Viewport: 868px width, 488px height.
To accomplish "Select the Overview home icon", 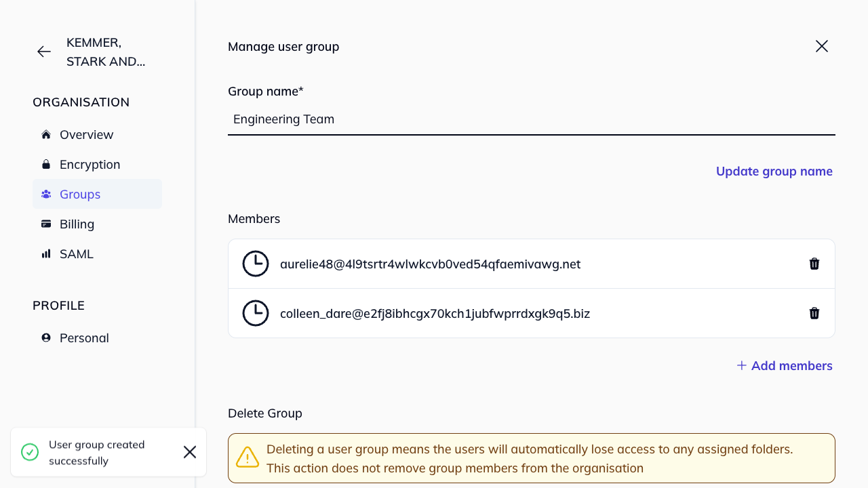I will point(45,134).
